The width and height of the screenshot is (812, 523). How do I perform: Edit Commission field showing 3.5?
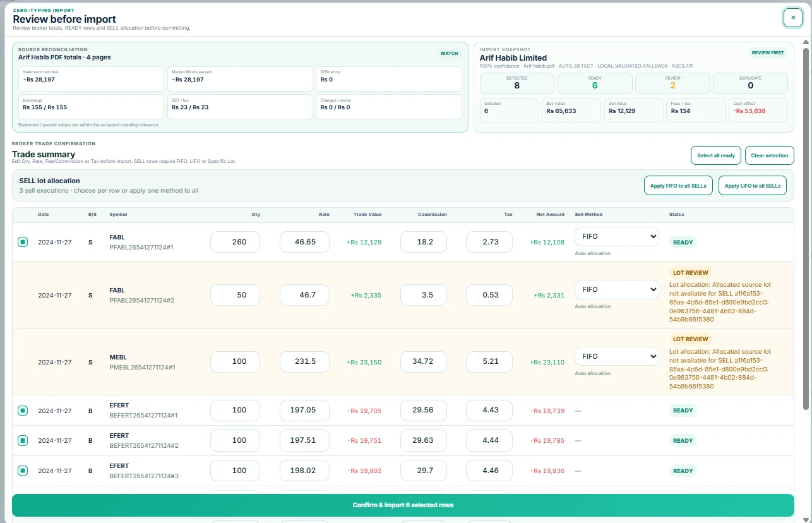point(423,295)
